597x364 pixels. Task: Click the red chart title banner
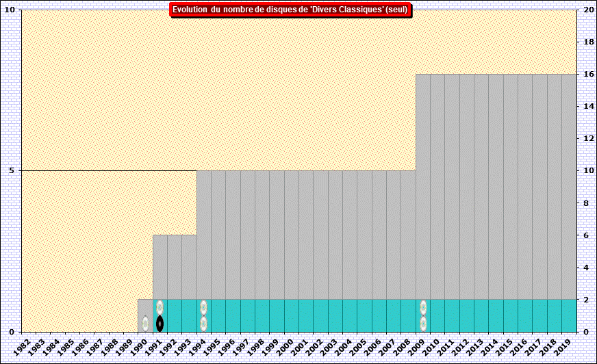coord(290,10)
